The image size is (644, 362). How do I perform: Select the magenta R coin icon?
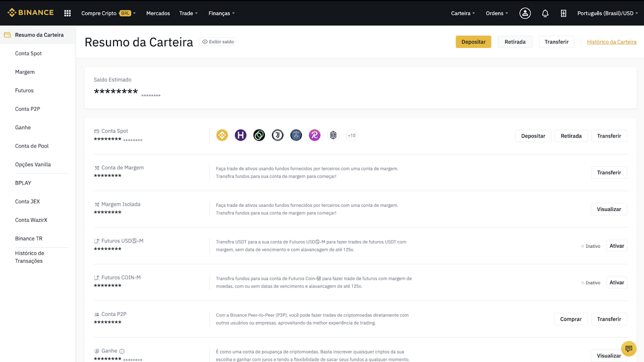[315, 135]
